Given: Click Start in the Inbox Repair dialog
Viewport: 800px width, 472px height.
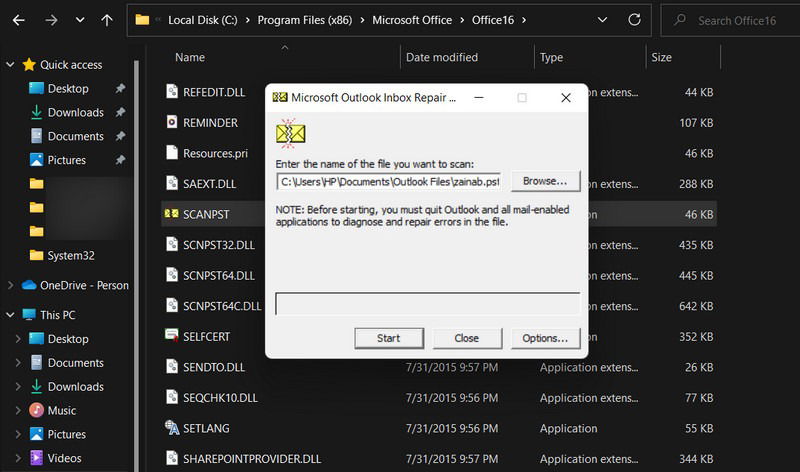Looking at the screenshot, I should pyautogui.click(x=389, y=338).
